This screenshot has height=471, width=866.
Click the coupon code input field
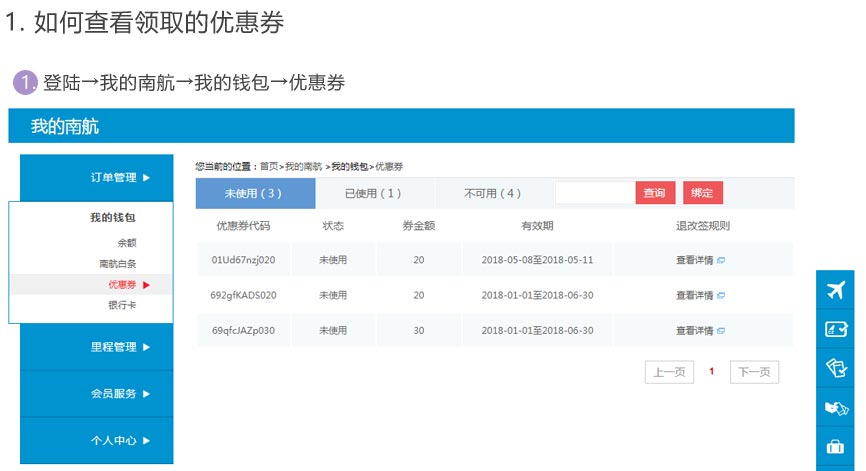594,193
